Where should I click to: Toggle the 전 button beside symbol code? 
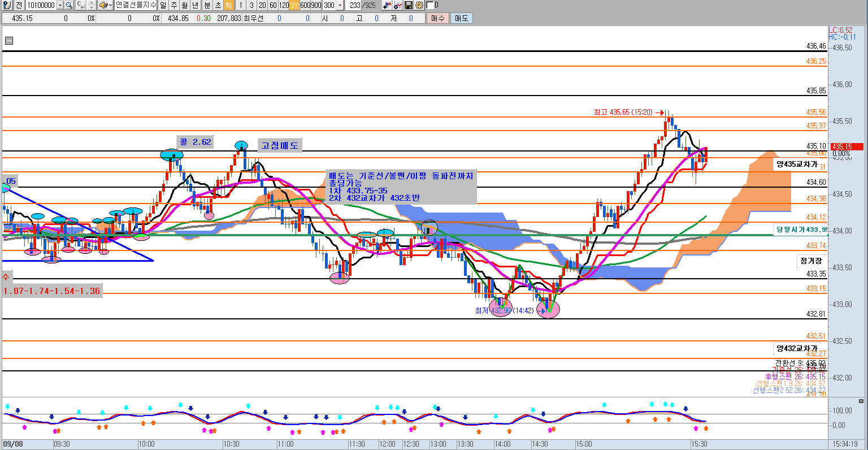19,5
